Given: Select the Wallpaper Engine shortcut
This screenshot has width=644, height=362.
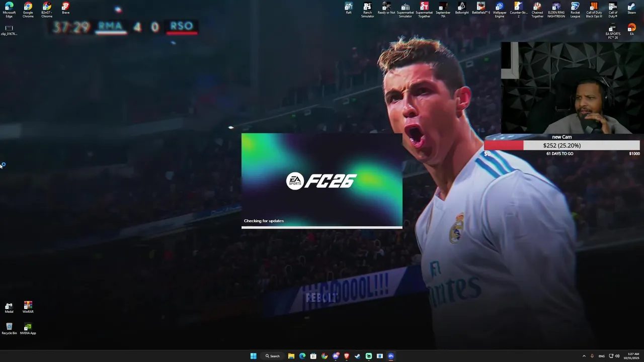Looking at the screenshot, I should tap(500, 10).
